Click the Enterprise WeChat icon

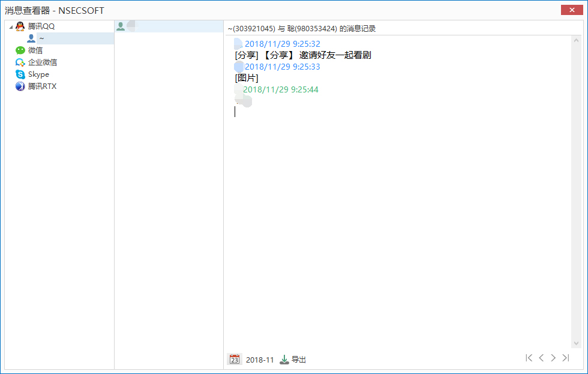point(20,62)
